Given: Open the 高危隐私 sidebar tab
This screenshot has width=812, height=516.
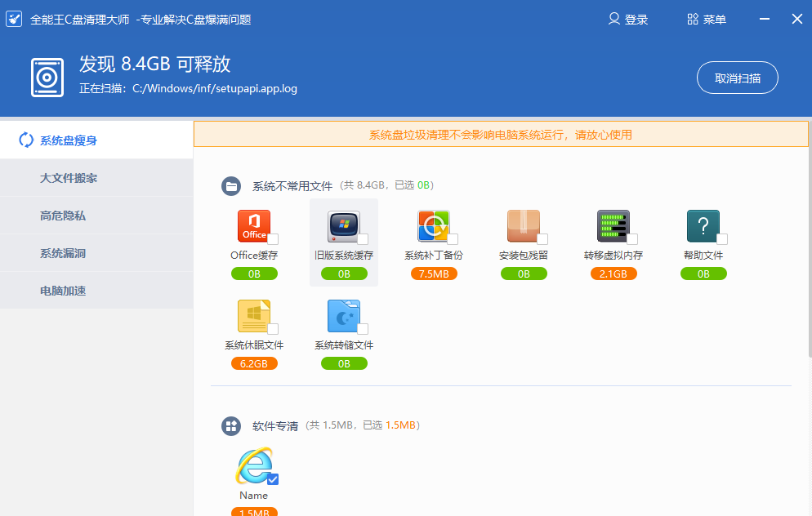Looking at the screenshot, I should 63,216.
